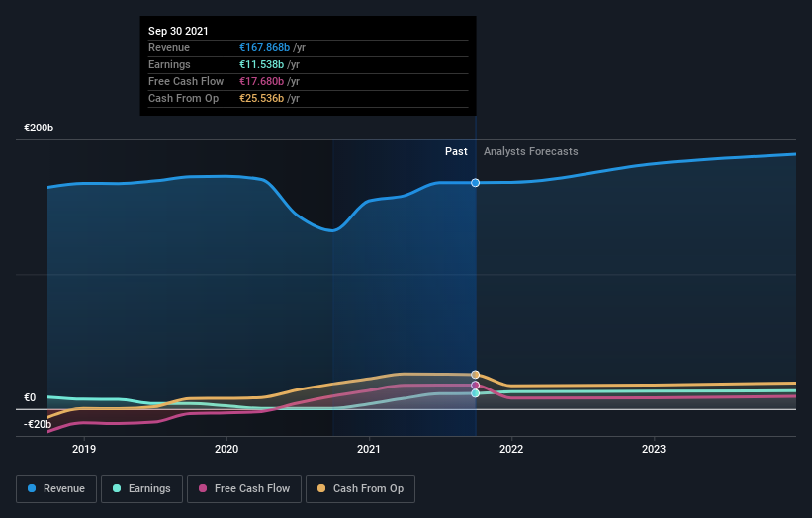Viewport: 812px width, 518px height.
Task: Toggle the Revenue legend button
Action: [56, 489]
